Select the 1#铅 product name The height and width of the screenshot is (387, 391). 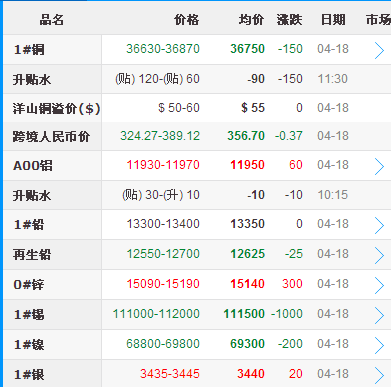tap(29, 224)
